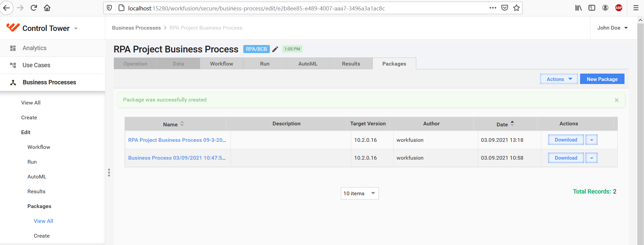
Task: Click the Use Cases sidebar icon
Action: (x=13, y=65)
